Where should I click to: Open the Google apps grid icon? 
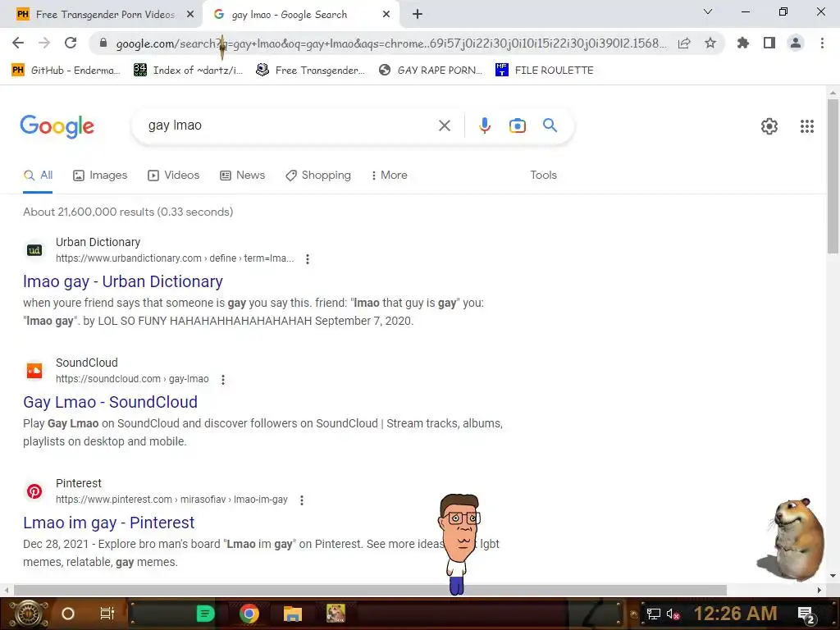pyautogui.click(x=807, y=126)
